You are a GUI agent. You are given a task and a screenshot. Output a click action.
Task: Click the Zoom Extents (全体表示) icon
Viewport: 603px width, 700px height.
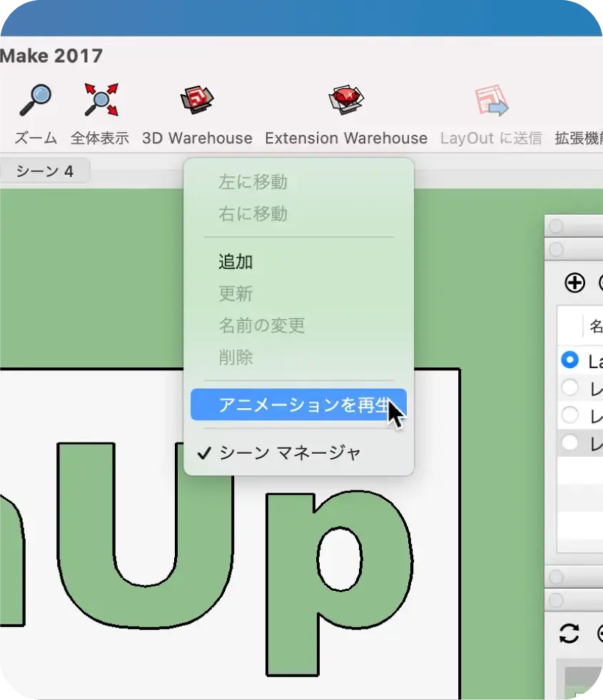pos(101,101)
